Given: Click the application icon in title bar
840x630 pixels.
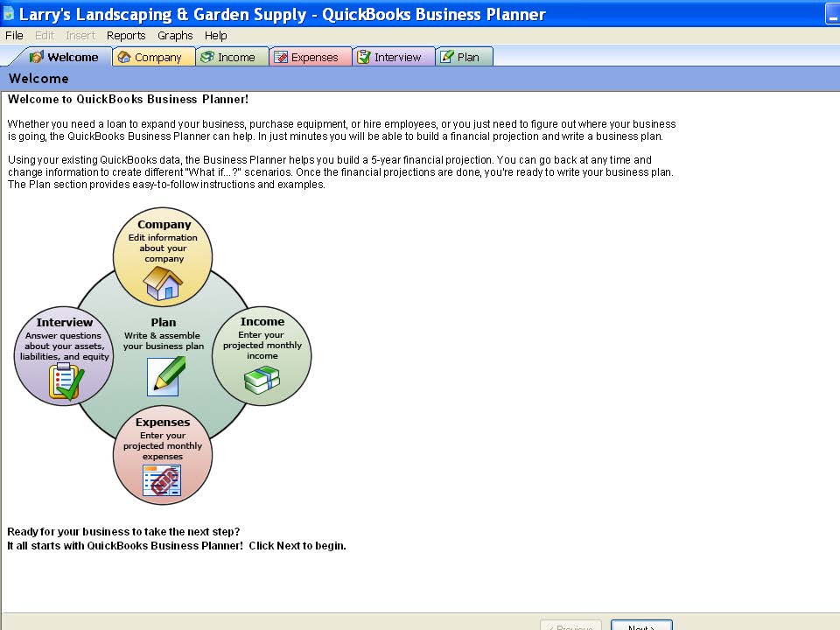Looking at the screenshot, I should [x=8, y=13].
